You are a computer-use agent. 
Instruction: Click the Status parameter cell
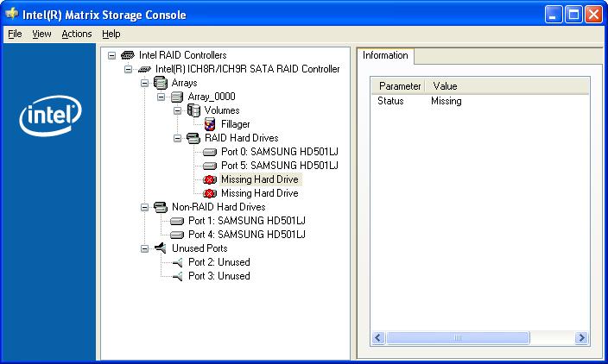click(390, 101)
